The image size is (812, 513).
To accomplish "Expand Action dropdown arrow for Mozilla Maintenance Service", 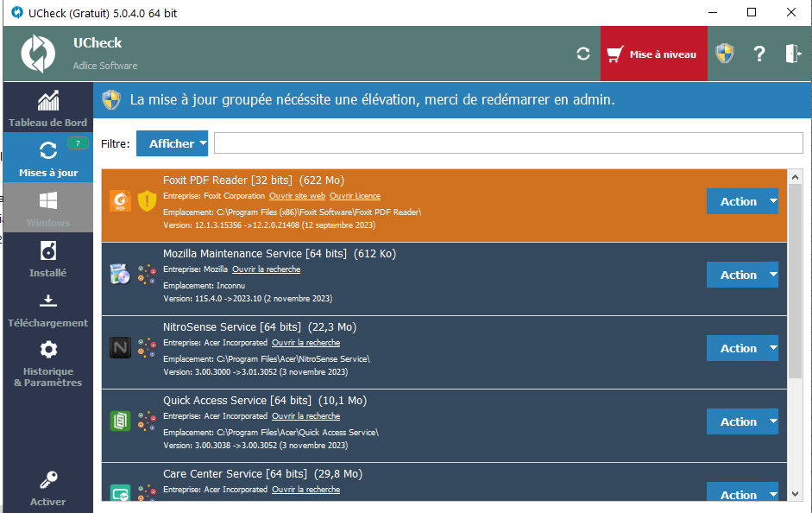I will pyautogui.click(x=773, y=275).
